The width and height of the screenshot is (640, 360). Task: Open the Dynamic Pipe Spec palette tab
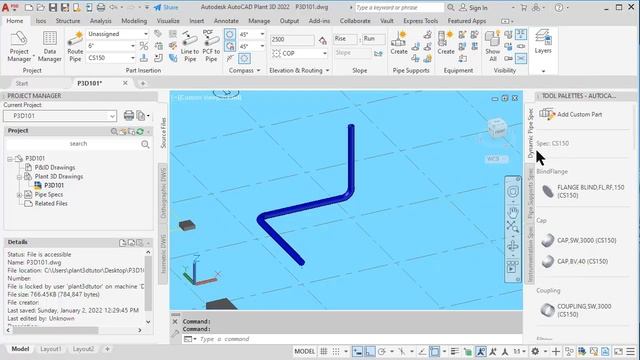[x=530, y=133]
